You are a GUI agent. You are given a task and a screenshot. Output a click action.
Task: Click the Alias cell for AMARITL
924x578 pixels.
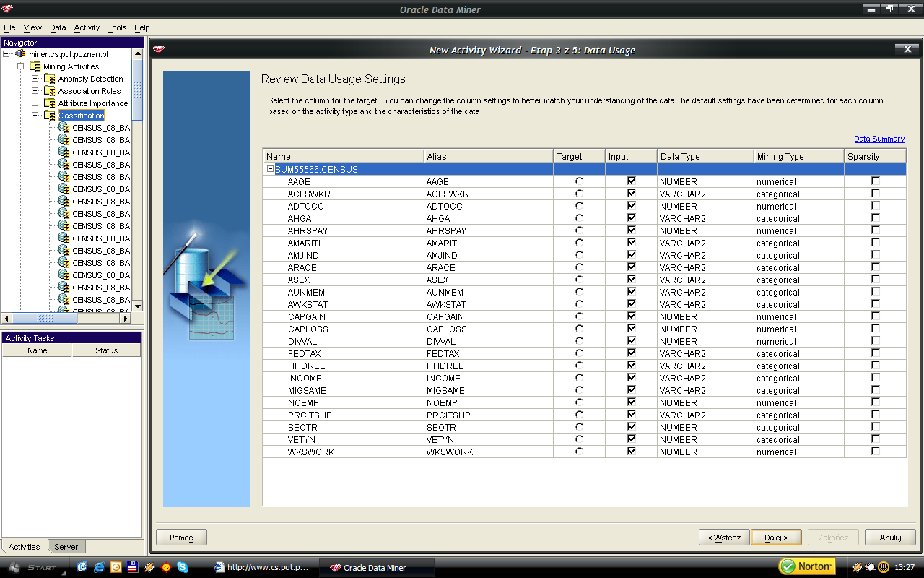coord(489,243)
